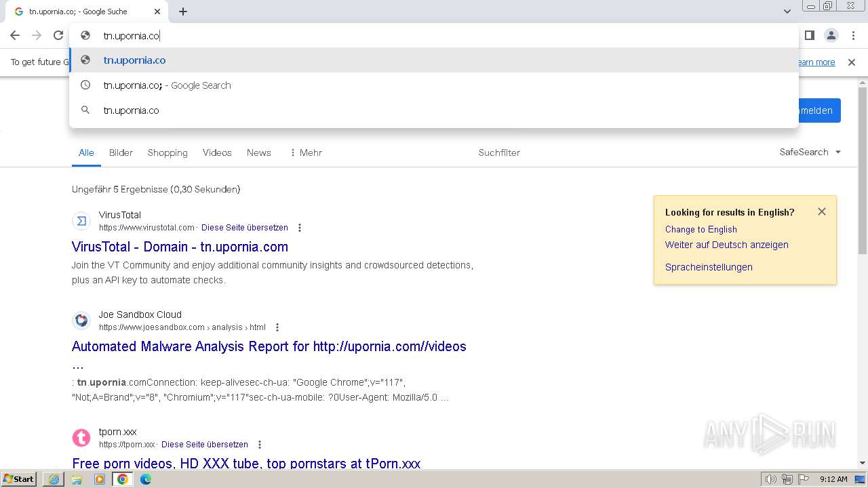This screenshot has width=868, height=488.
Task: Go back to the previous page
Action: [15, 35]
